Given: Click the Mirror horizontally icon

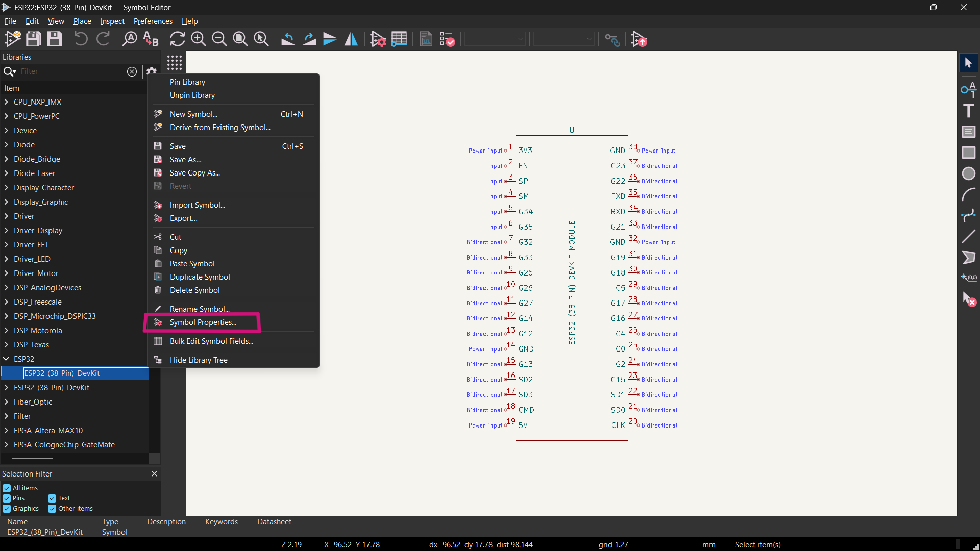Looking at the screenshot, I should (x=351, y=39).
